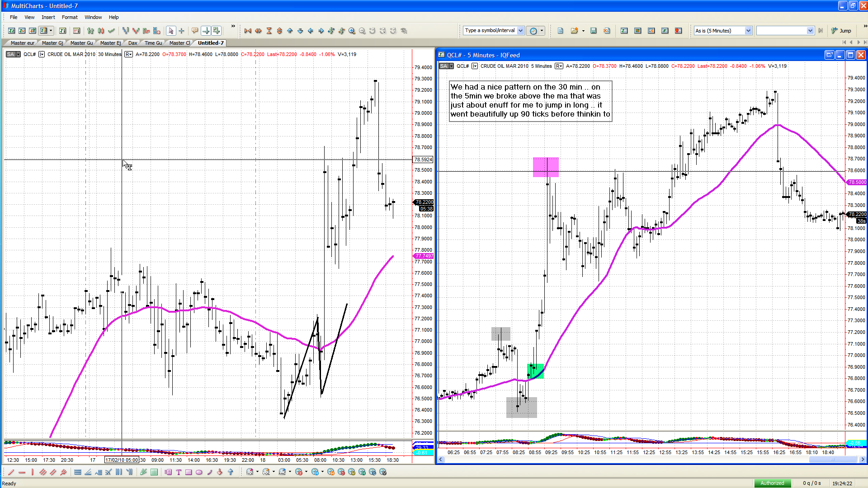This screenshot has width=868, height=488.
Task: Click the chart annotation text box
Action: click(x=530, y=100)
